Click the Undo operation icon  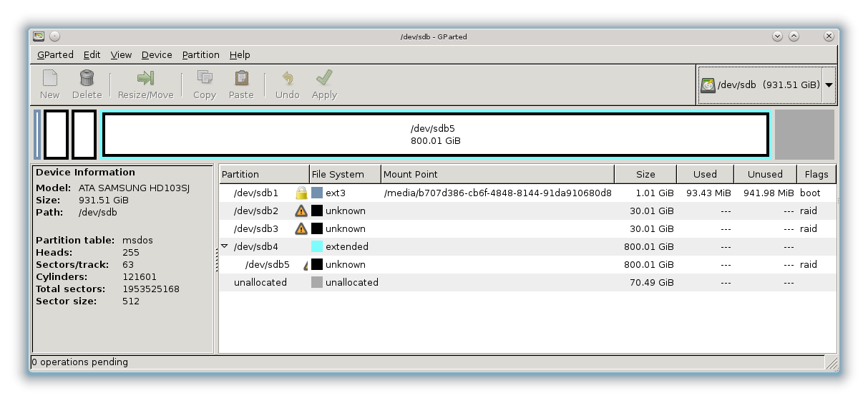pos(287,78)
